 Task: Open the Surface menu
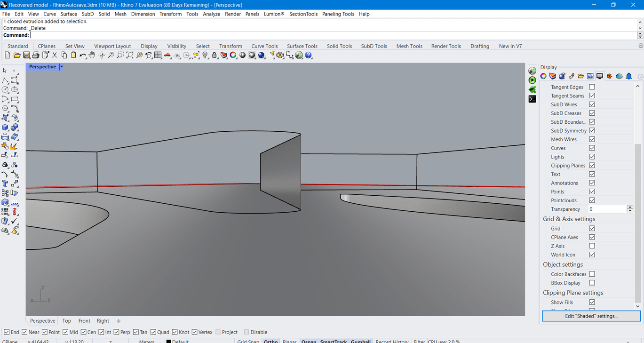coord(69,14)
